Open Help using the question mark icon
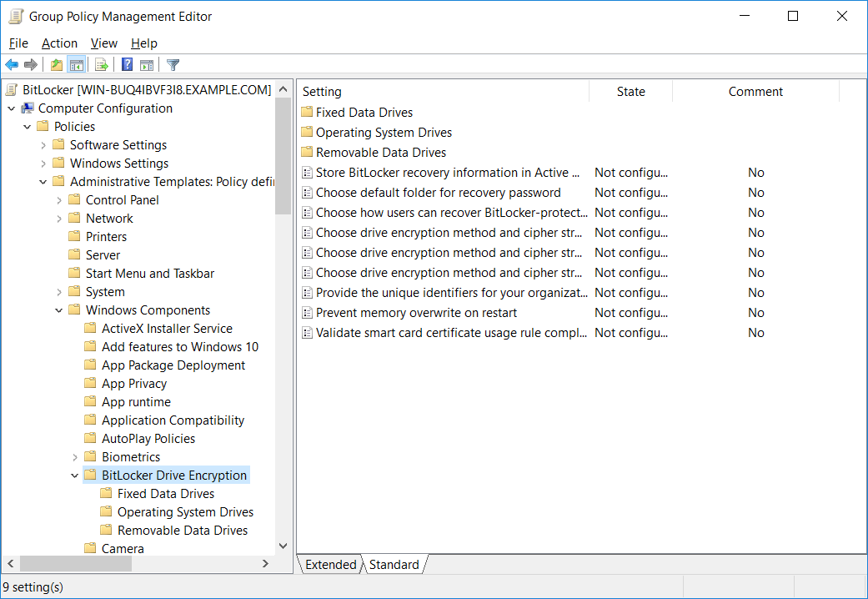Viewport: 868px width, 599px height. click(126, 64)
